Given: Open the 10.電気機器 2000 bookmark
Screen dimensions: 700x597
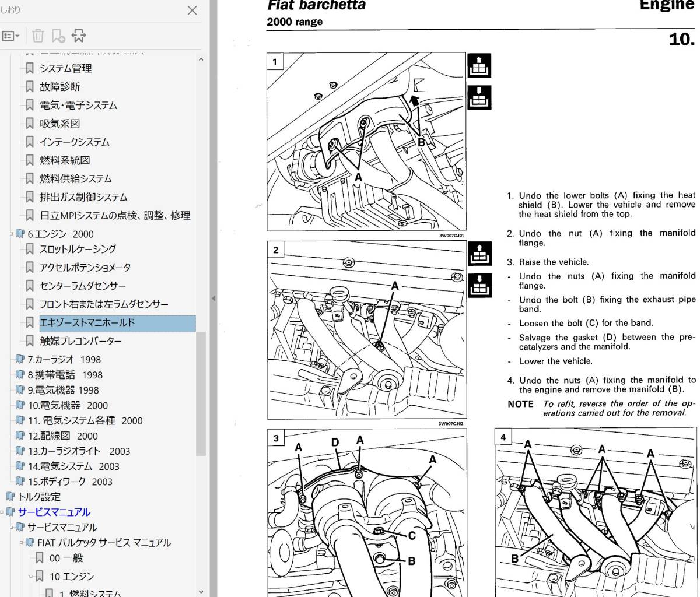Looking at the screenshot, I should click(68, 406).
